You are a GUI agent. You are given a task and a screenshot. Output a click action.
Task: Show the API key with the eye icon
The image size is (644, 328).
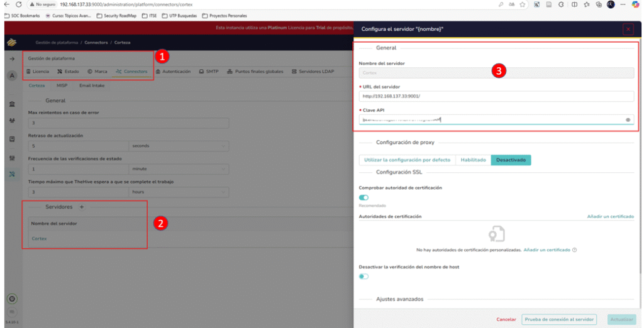pyautogui.click(x=628, y=120)
